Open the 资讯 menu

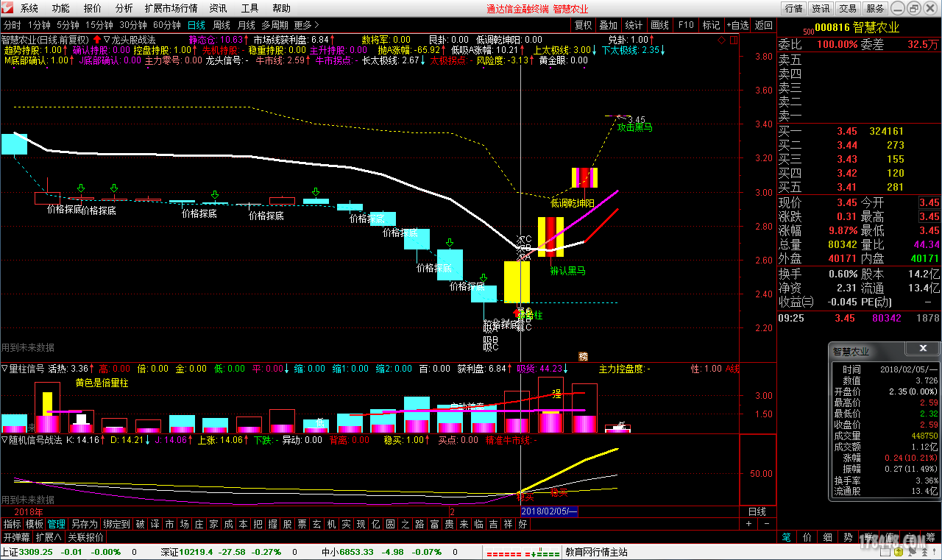(x=219, y=9)
